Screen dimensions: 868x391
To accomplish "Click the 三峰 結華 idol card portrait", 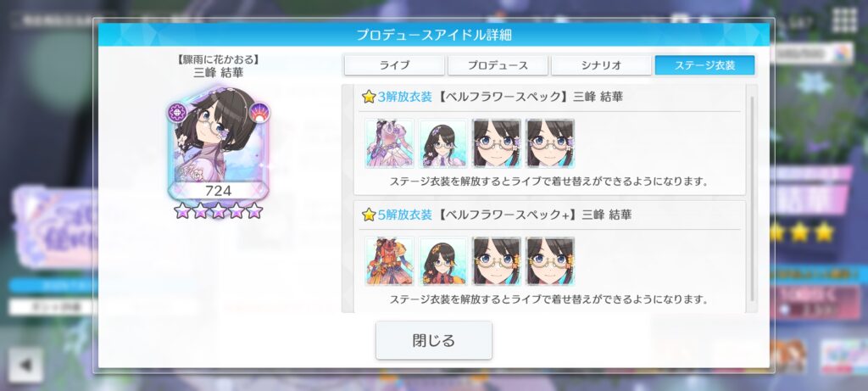I will click(x=218, y=142).
